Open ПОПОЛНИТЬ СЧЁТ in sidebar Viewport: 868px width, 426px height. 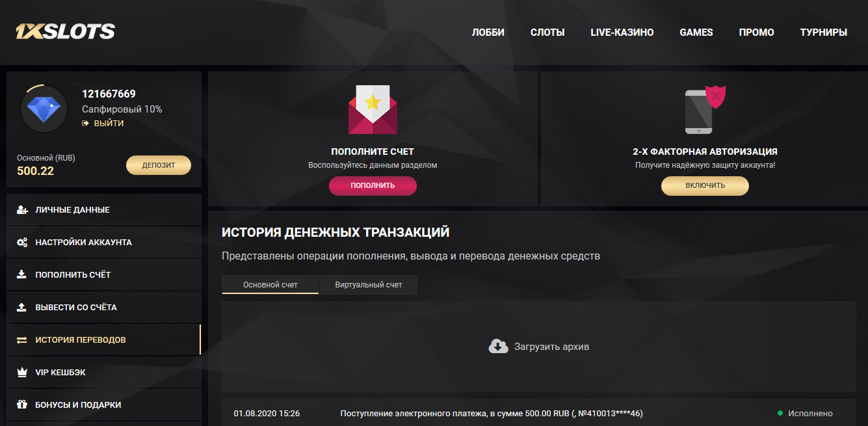click(x=104, y=274)
